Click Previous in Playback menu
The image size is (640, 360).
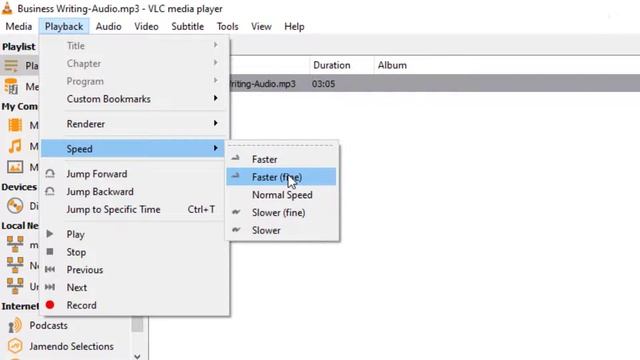pos(134,270)
